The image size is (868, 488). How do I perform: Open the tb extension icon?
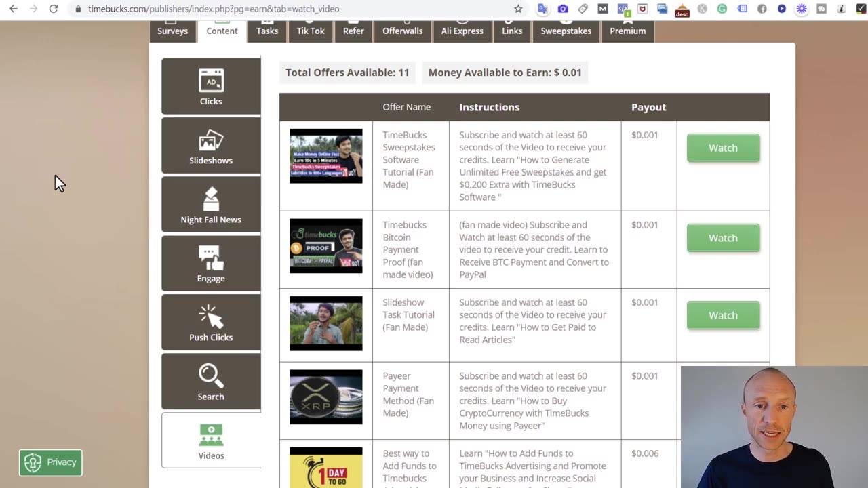pos(822,9)
